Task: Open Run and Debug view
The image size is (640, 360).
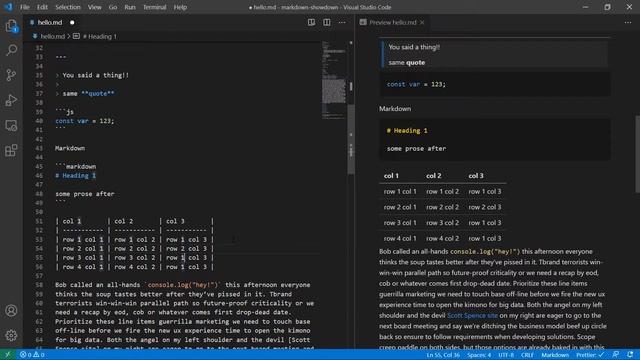Action: (x=11, y=100)
